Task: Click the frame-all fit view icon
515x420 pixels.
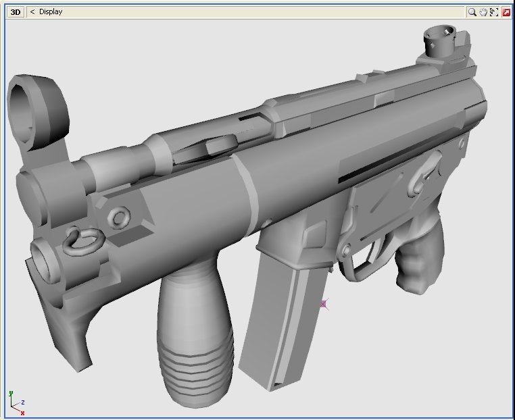Action: [494, 12]
